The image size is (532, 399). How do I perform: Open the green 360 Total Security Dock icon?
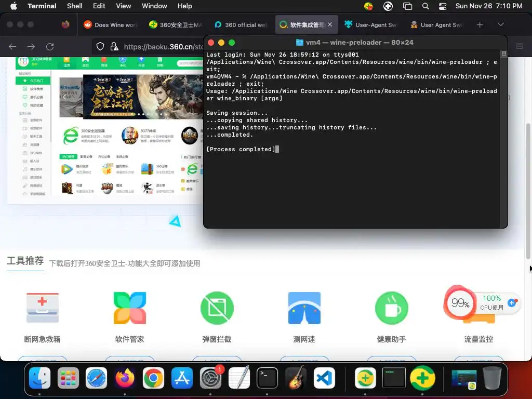click(422, 378)
